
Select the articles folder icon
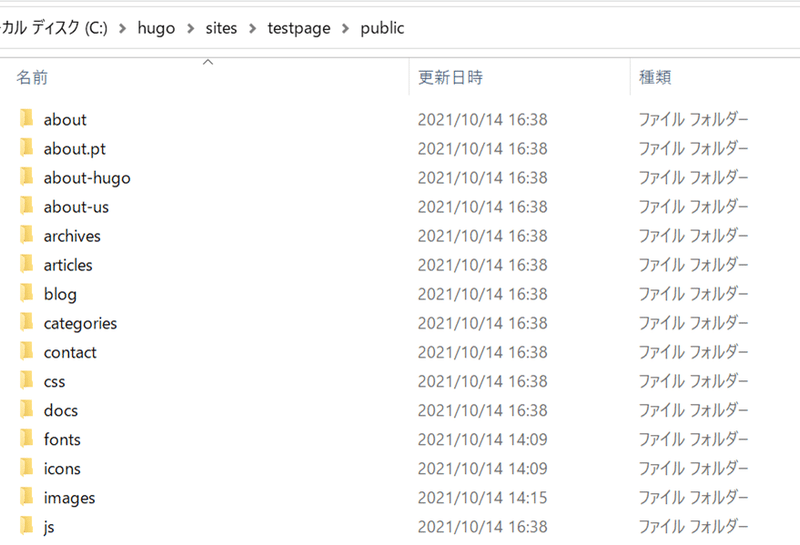pyautogui.click(x=27, y=264)
